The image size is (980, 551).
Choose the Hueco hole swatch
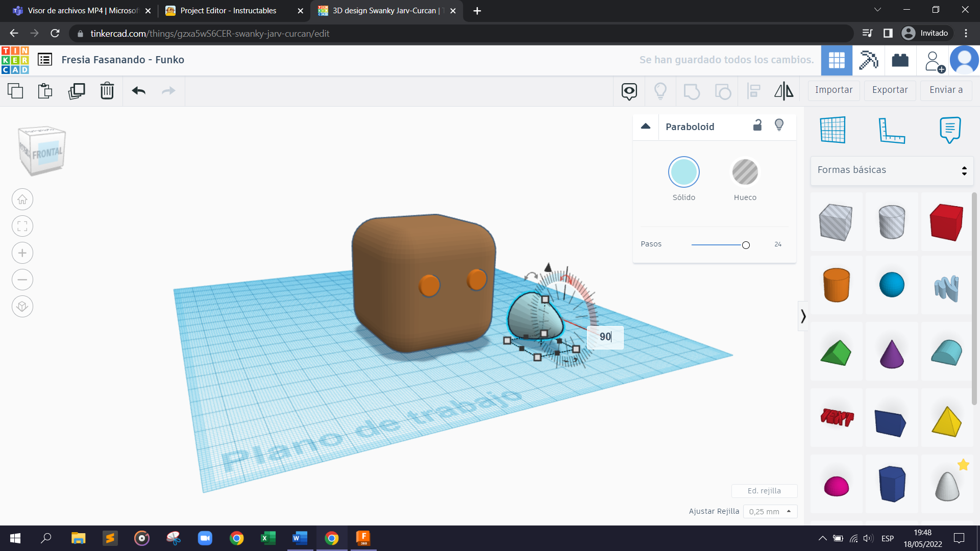(x=745, y=172)
